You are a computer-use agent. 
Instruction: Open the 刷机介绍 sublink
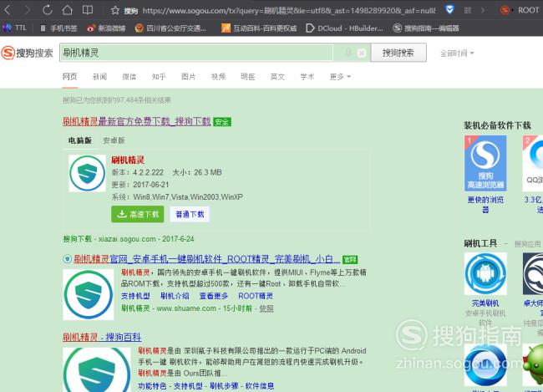[x=175, y=296]
